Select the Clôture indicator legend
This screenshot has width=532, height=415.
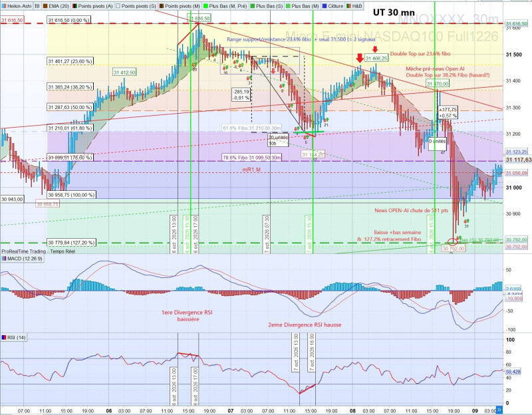point(332,6)
